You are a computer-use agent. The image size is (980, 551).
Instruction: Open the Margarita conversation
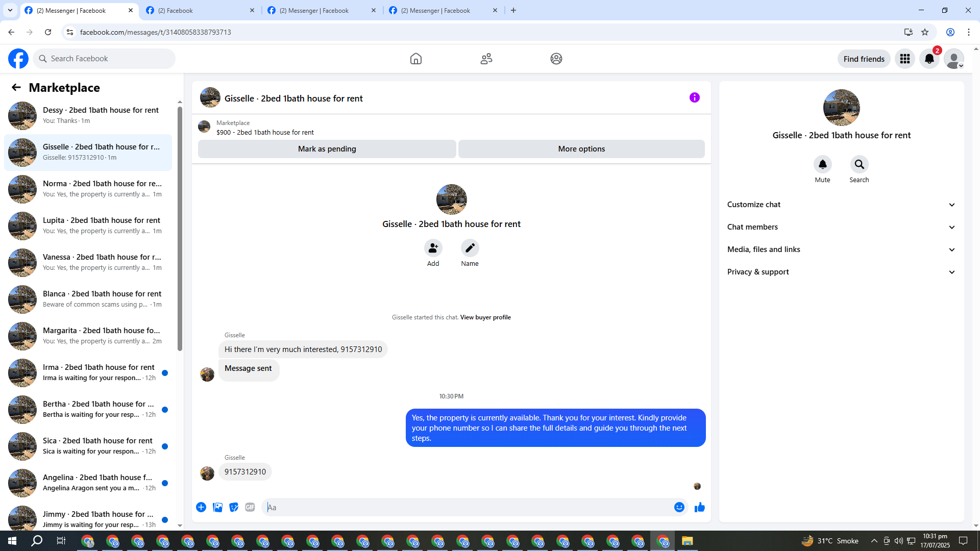pos(88,336)
